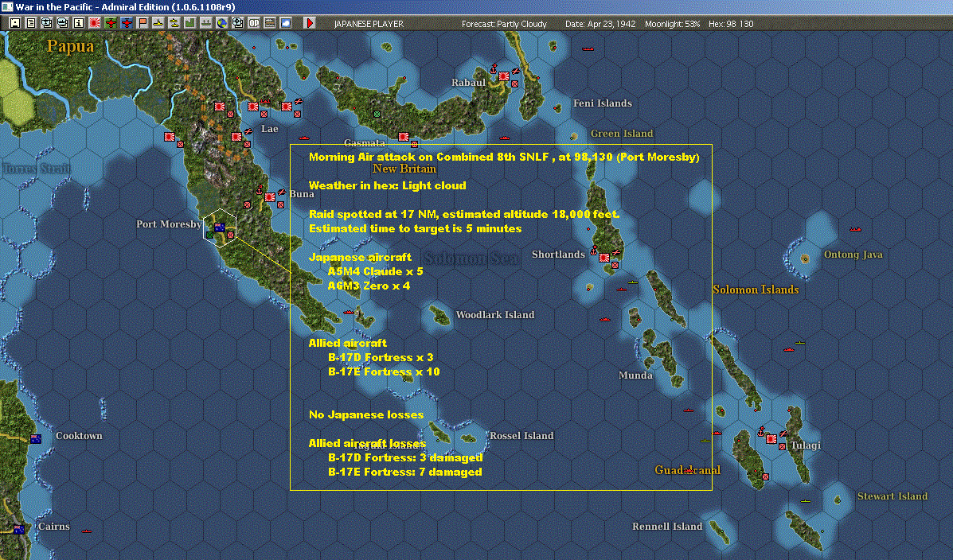
Task: Click the 'No Japanese losses' line
Action: [x=366, y=414]
